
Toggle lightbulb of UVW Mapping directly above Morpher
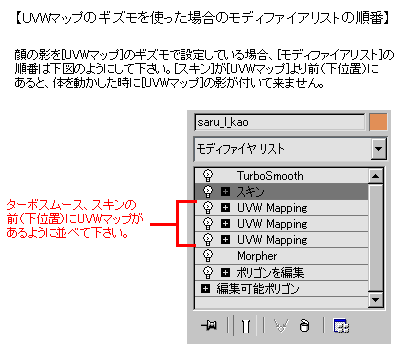[x=208, y=239]
